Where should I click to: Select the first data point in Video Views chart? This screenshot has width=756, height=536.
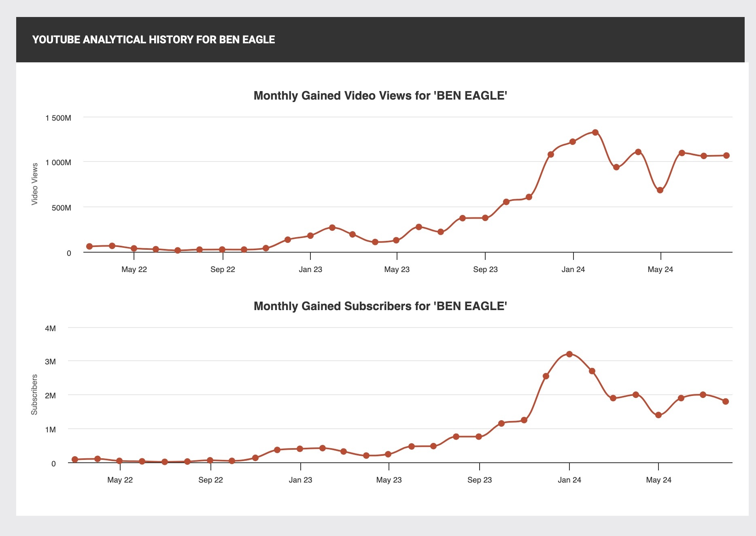[x=89, y=246]
